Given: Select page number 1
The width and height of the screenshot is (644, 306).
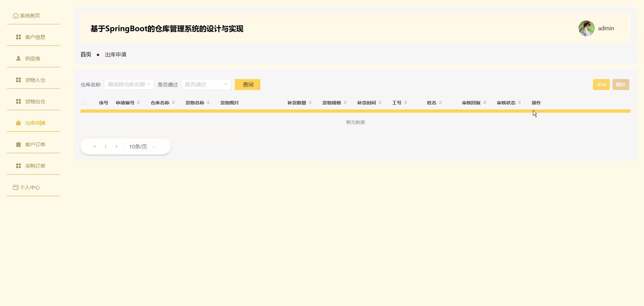Looking at the screenshot, I should point(105,147).
